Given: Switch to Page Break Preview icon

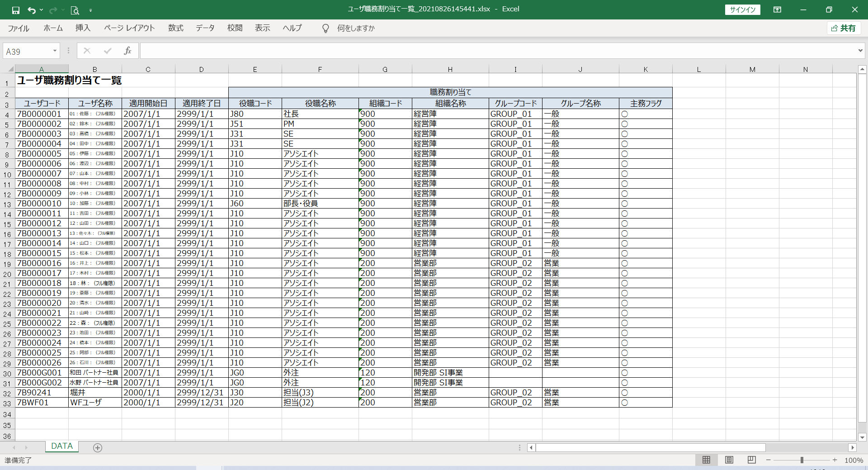Looking at the screenshot, I should pyautogui.click(x=751, y=460).
